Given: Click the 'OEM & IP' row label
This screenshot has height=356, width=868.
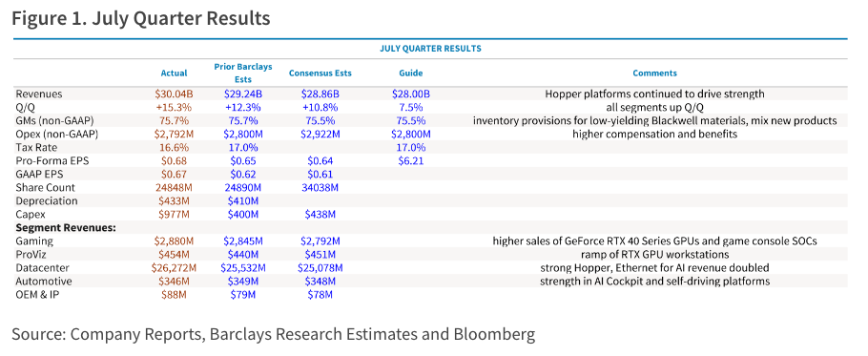Looking at the screenshot, I should (37, 295).
